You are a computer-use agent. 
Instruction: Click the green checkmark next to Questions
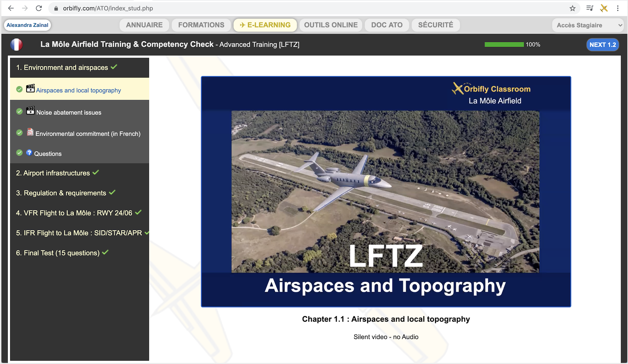[19, 153]
